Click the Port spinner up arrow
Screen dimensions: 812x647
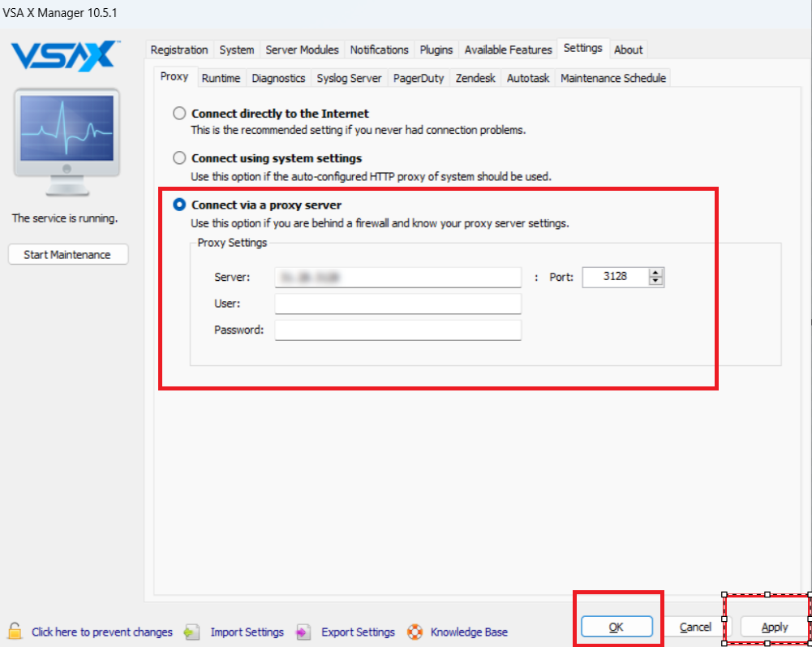click(656, 272)
